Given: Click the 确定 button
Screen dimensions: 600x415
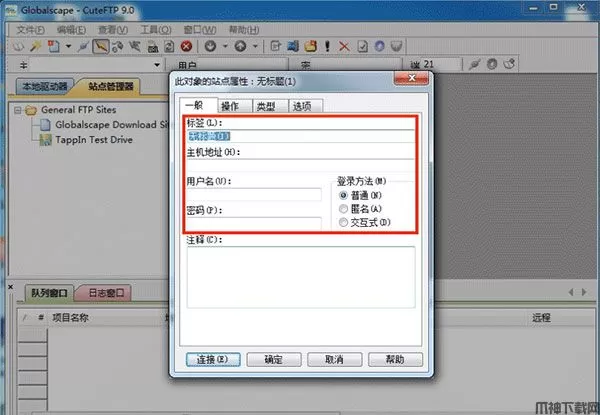Looking at the screenshot, I should pos(274,360).
